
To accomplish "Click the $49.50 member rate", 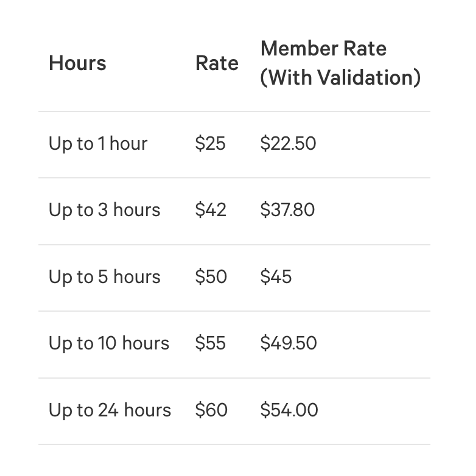I will pyautogui.click(x=288, y=343).
